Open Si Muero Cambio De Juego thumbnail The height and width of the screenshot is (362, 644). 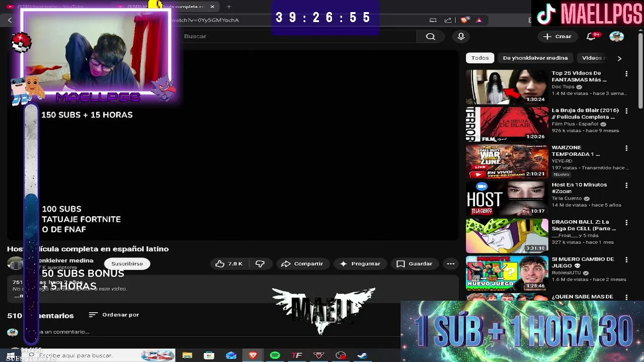507,273
